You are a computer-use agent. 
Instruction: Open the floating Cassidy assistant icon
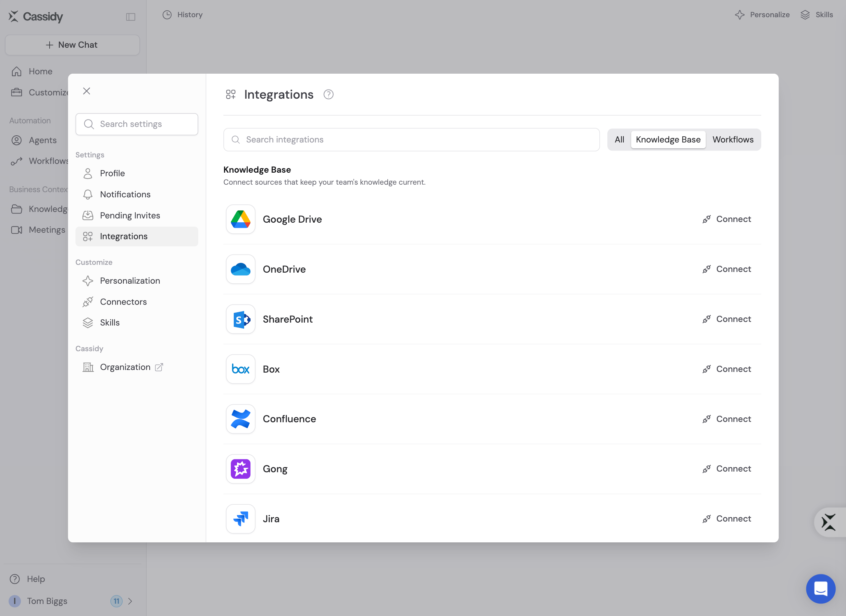coord(829,523)
